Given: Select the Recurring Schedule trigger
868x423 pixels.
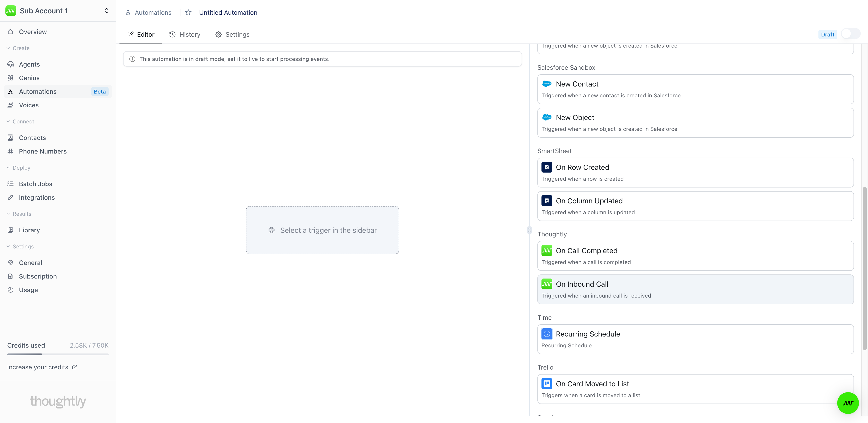Looking at the screenshot, I should (x=696, y=339).
